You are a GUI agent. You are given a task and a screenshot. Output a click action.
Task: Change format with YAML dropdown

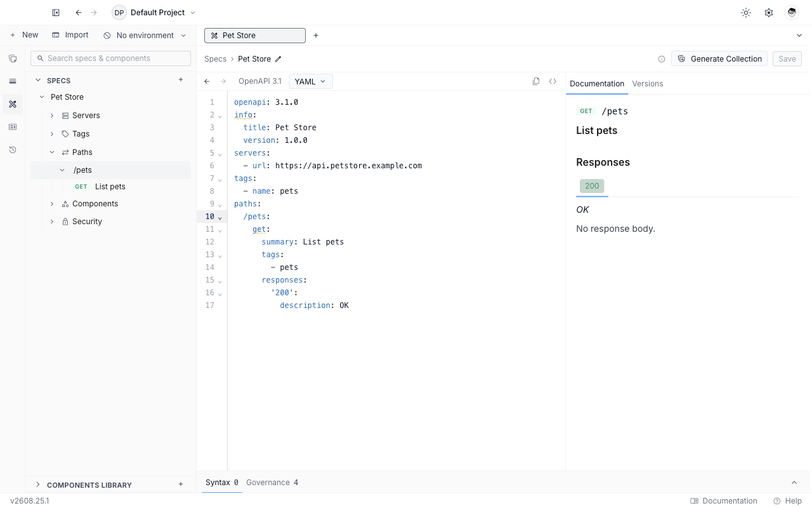coord(311,81)
